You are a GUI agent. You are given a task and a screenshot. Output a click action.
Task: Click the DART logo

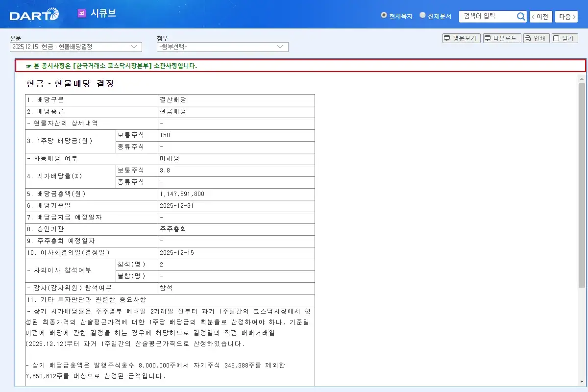(x=34, y=15)
